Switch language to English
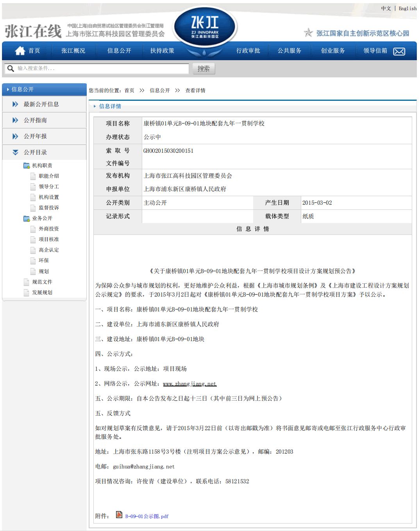Image resolution: width=420 pixels, height=531 pixels. [407, 8]
